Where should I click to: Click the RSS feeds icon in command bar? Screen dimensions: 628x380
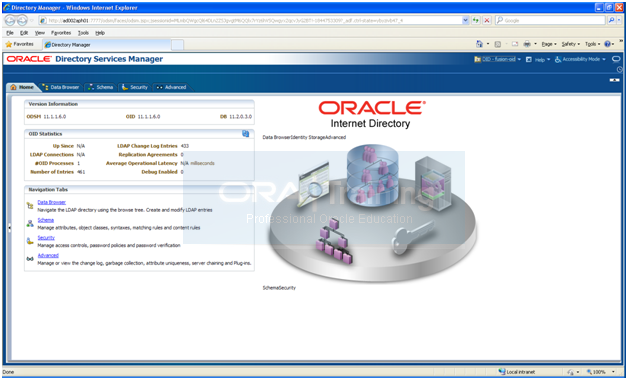click(x=498, y=44)
